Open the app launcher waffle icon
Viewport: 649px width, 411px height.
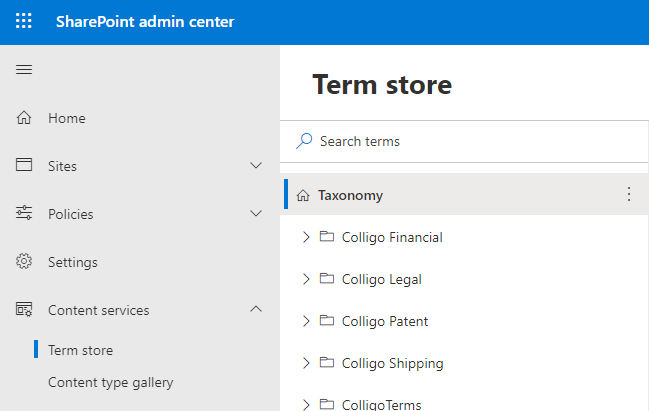(x=24, y=21)
